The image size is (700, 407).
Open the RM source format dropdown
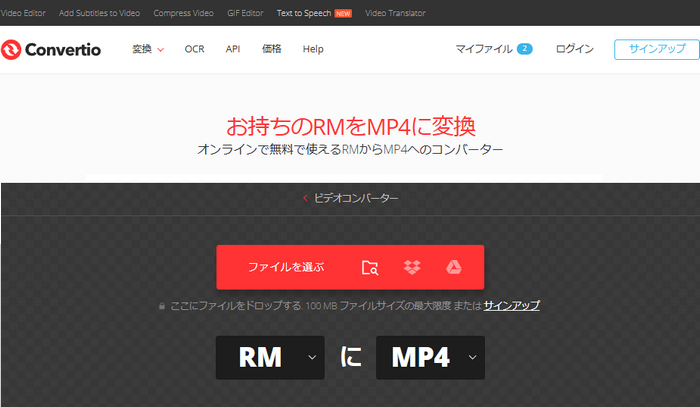pyautogui.click(x=270, y=357)
